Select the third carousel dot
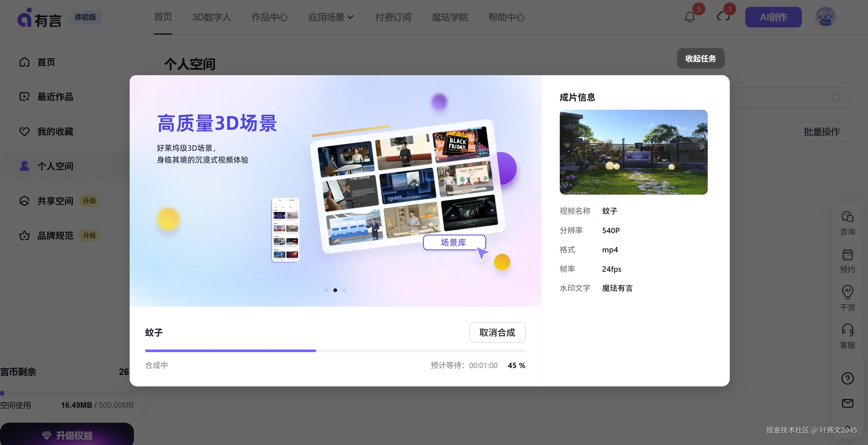Viewport: 868px width, 445px height. (344, 290)
